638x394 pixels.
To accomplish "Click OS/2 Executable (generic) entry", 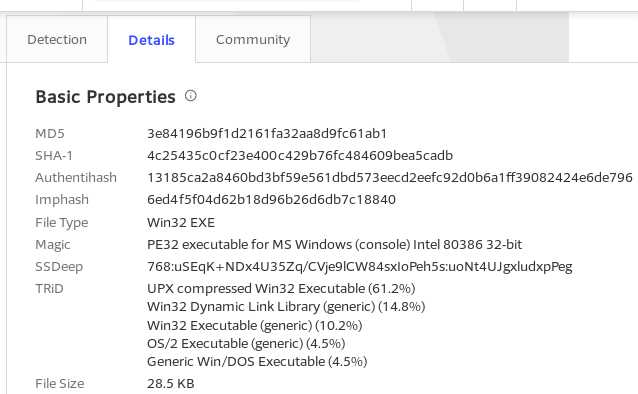I will click(246, 344).
